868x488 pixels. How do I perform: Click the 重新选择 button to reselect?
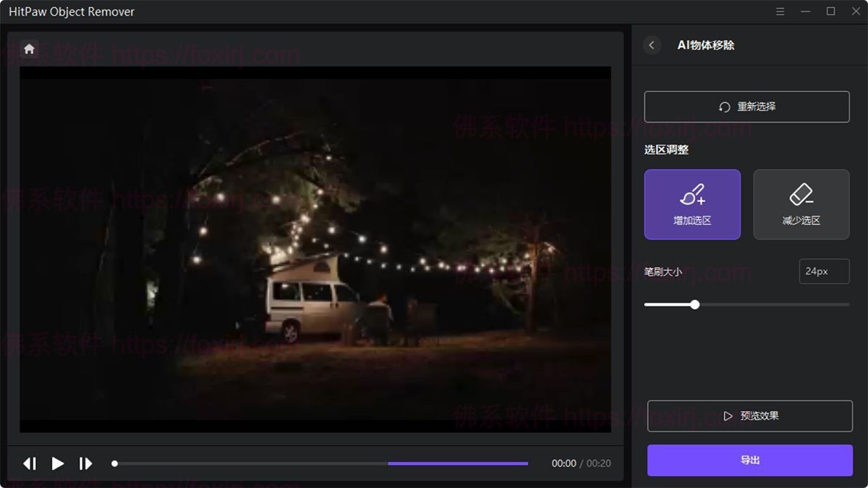[x=748, y=106]
